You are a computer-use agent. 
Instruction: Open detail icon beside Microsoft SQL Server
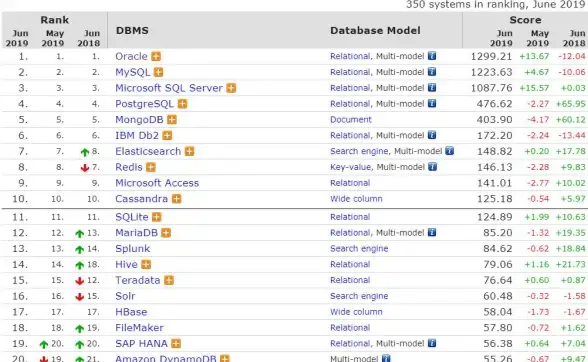pos(231,88)
